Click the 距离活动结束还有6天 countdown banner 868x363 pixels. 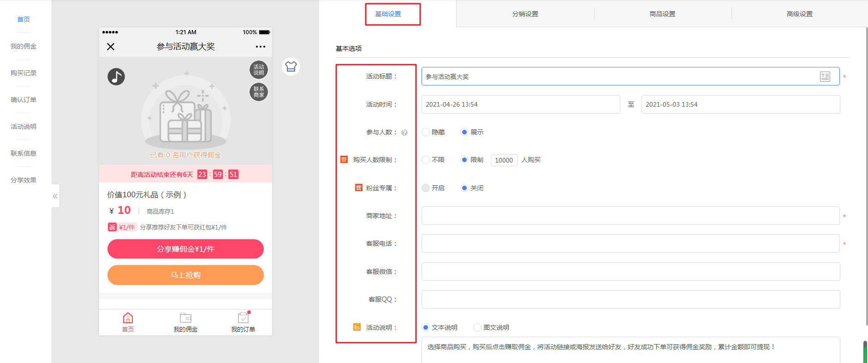point(185,174)
